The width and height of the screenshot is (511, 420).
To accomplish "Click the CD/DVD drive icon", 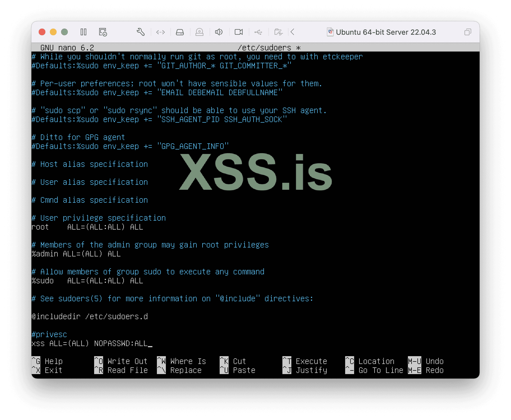I will tap(199, 32).
